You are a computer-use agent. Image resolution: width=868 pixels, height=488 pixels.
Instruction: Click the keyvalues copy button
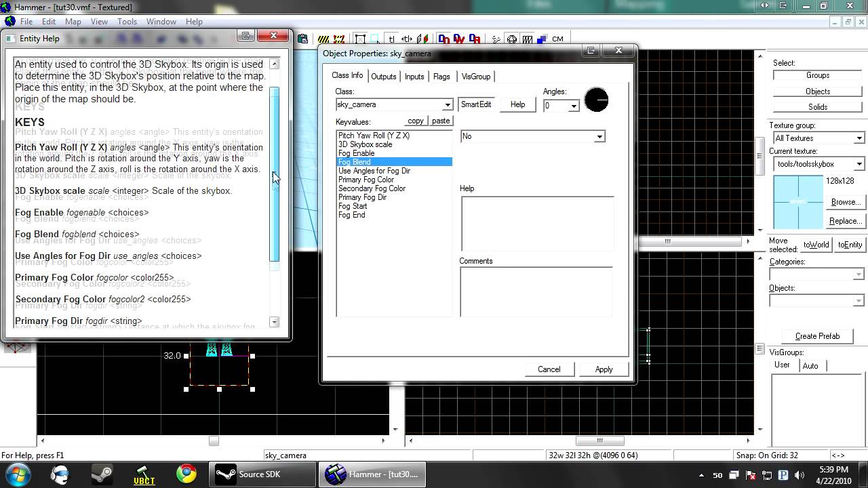click(416, 121)
